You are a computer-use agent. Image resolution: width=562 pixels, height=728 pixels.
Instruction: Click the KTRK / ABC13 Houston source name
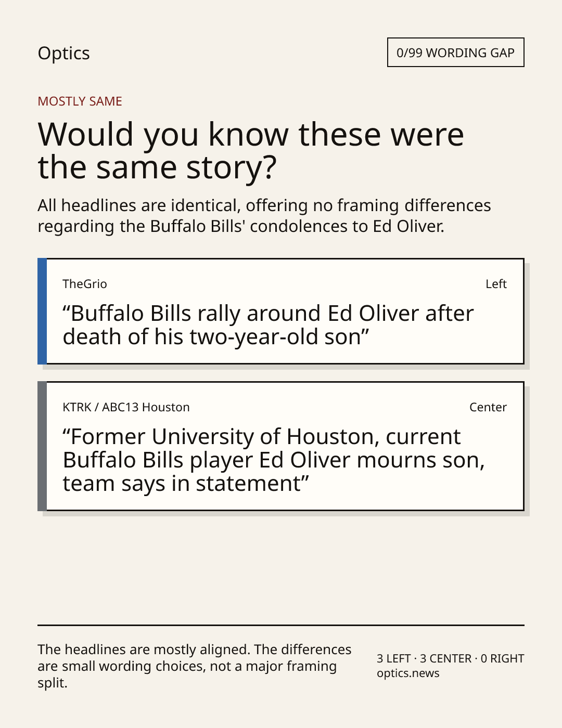coord(126,407)
